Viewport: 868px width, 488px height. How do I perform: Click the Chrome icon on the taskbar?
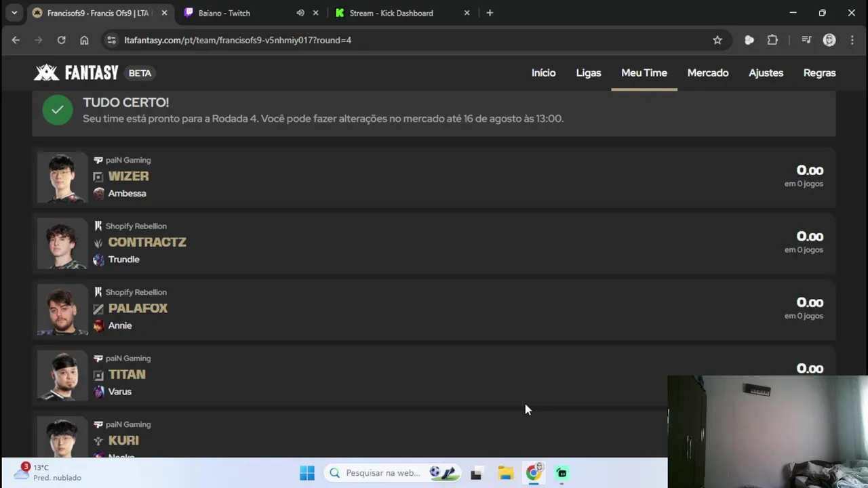[x=534, y=472]
